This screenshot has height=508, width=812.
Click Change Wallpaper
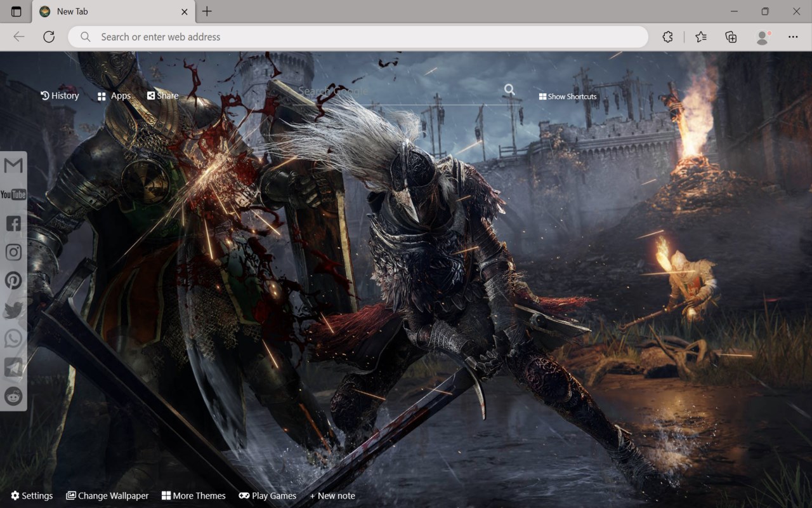[107, 495]
